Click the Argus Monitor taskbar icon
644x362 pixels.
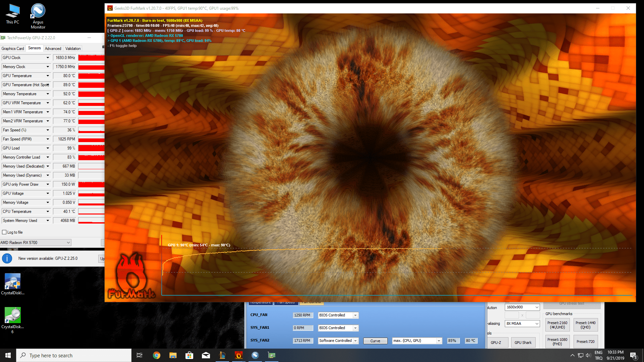pos(255,355)
